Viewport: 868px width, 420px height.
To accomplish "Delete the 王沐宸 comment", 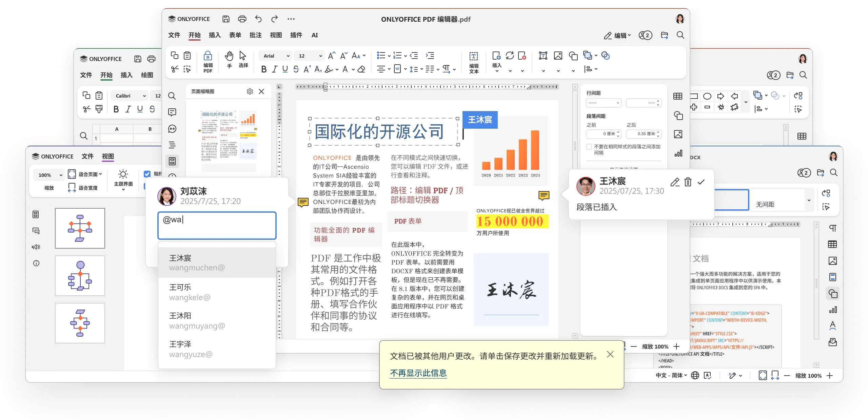I will click(x=688, y=182).
